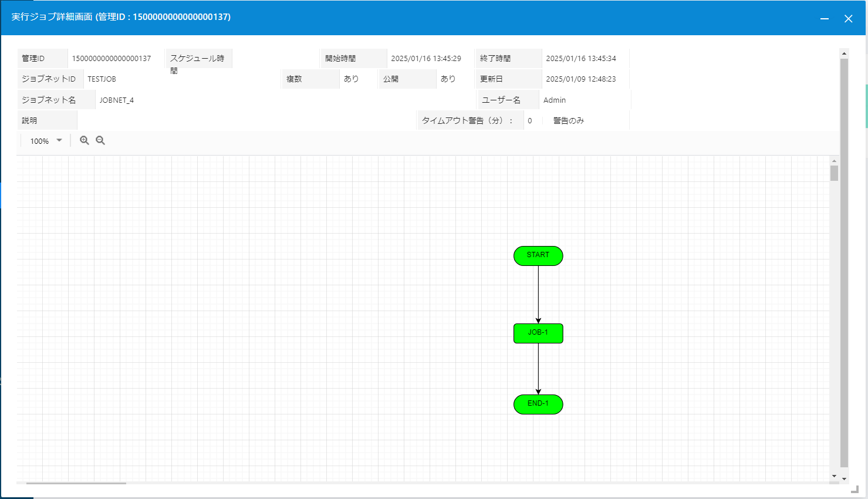Click the 警告のみ warning-only setting
Image resolution: width=868 pixels, height=499 pixels.
(x=569, y=120)
